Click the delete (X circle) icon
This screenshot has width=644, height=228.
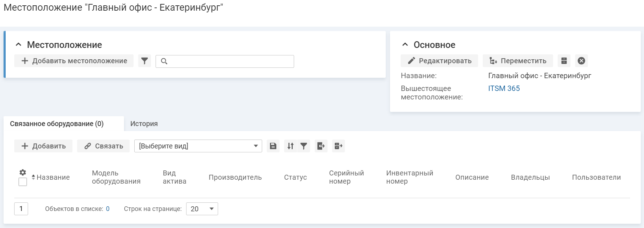581,61
